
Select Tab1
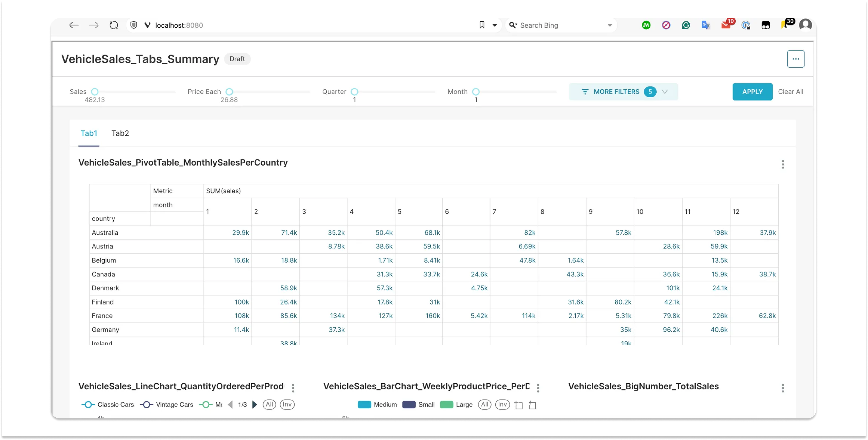pyautogui.click(x=89, y=133)
